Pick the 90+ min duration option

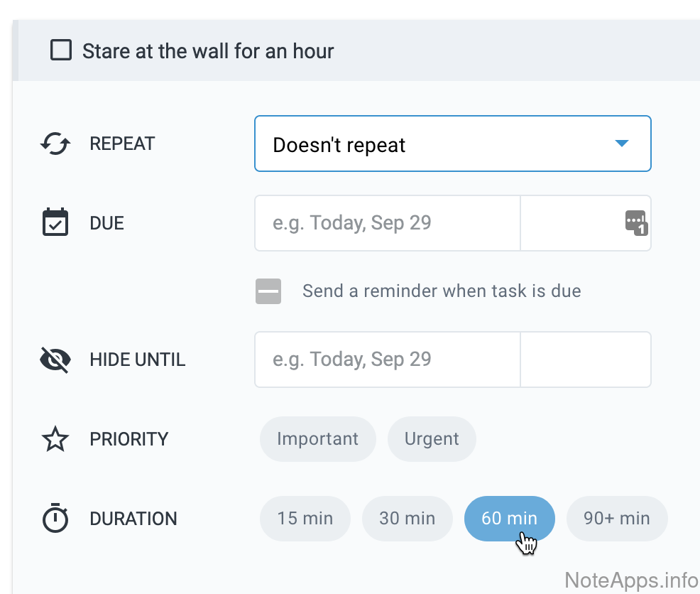616,519
